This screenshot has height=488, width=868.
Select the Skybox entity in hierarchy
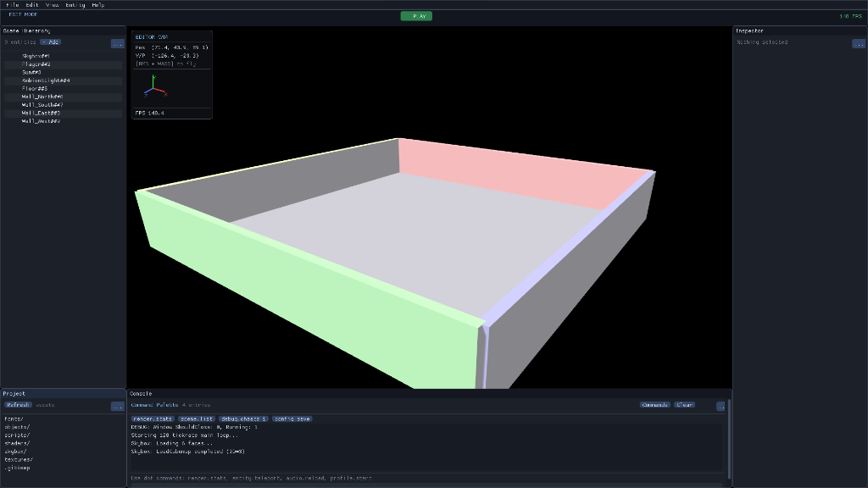[63, 56]
